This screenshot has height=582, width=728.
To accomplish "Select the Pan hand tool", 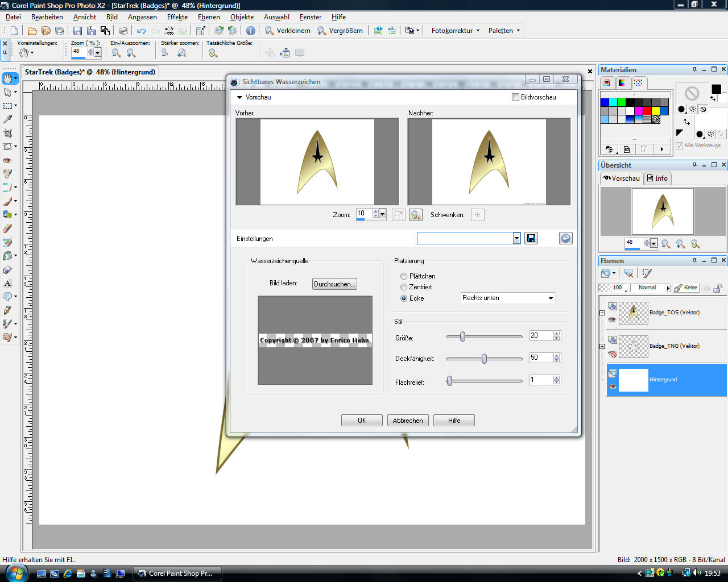I will tap(7, 78).
